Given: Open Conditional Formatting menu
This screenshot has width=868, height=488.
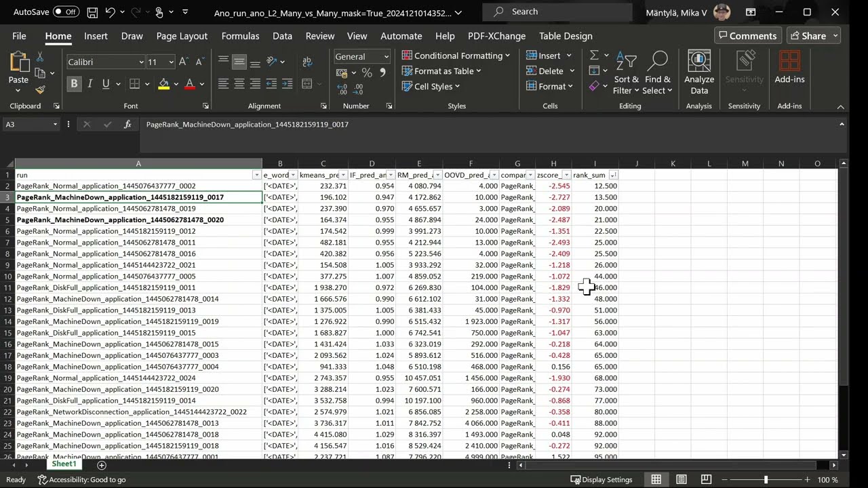Looking at the screenshot, I should [x=456, y=56].
